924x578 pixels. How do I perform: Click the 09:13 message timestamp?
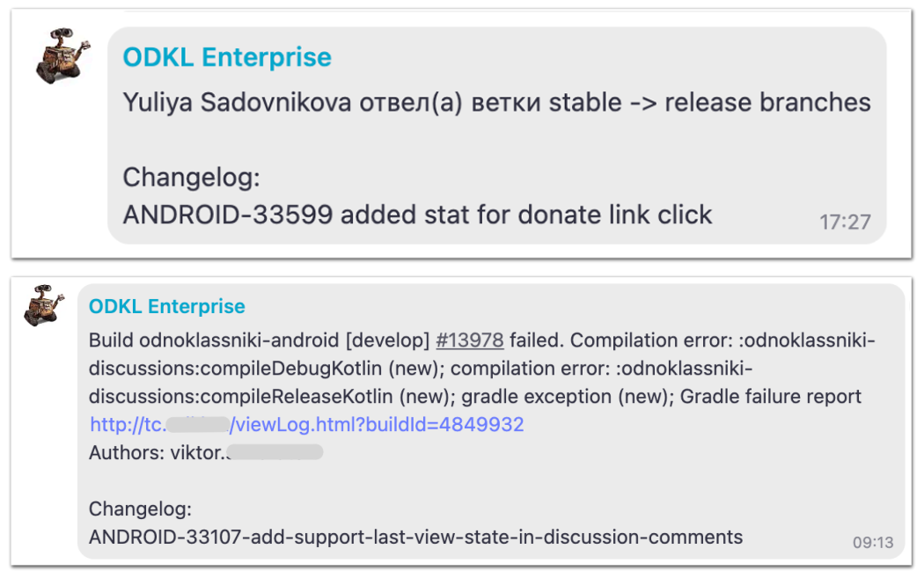(873, 542)
